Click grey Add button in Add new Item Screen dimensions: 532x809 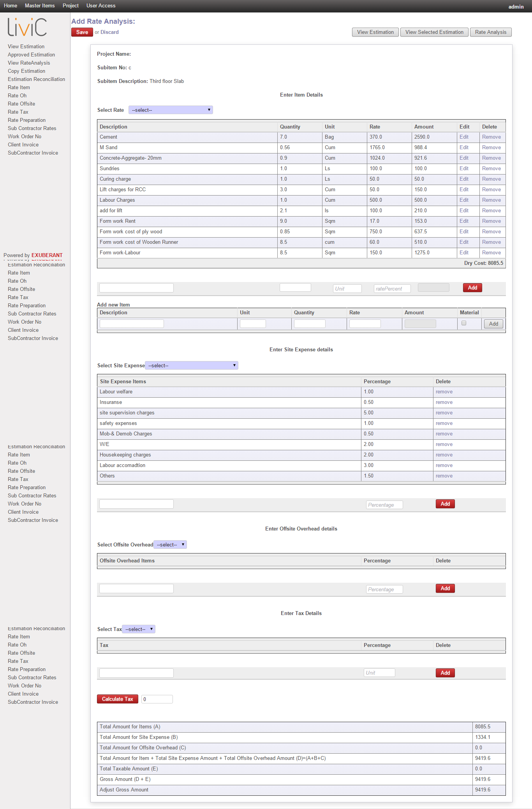click(493, 324)
